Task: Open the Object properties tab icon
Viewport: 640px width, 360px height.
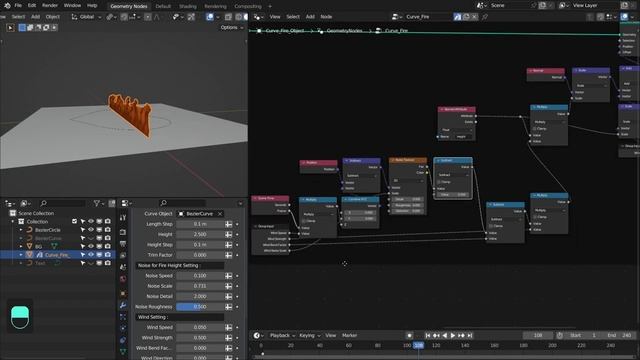Action: 123,293
